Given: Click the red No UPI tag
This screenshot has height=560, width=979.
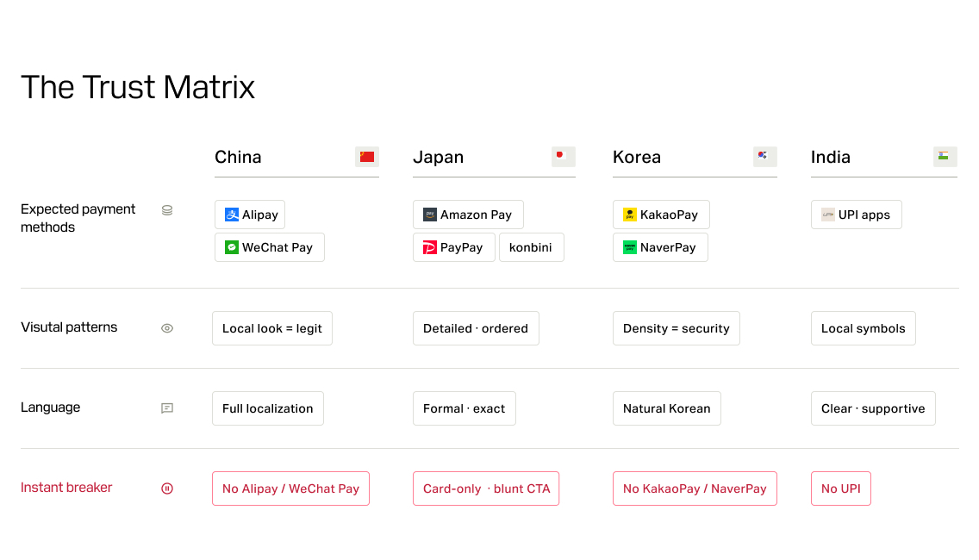Looking at the screenshot, I should pyautogui.click(x=840, y=488).
